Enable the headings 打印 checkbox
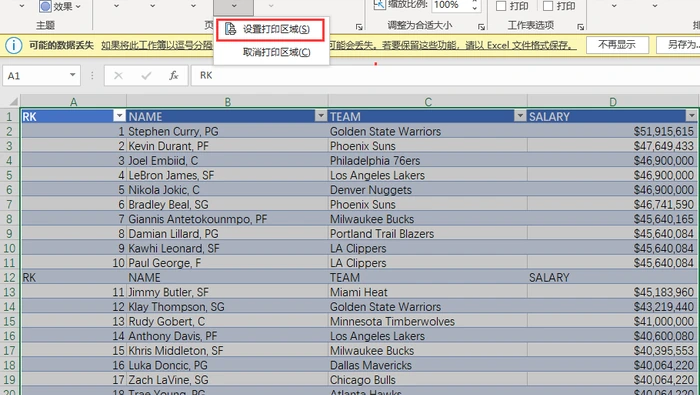 [548, 6]
